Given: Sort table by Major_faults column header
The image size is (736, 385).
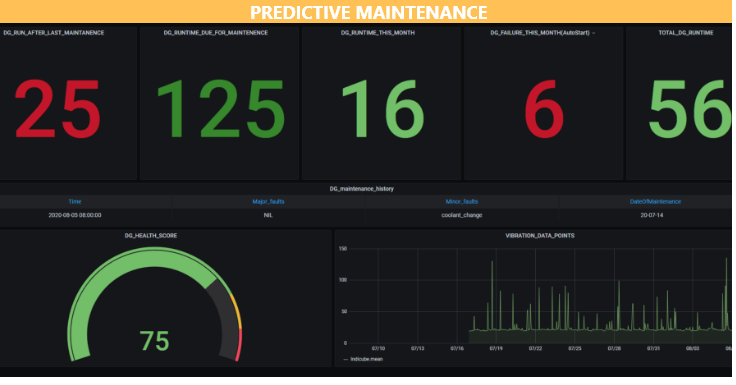Looking at the screenshot, I should tap(268, 201).
